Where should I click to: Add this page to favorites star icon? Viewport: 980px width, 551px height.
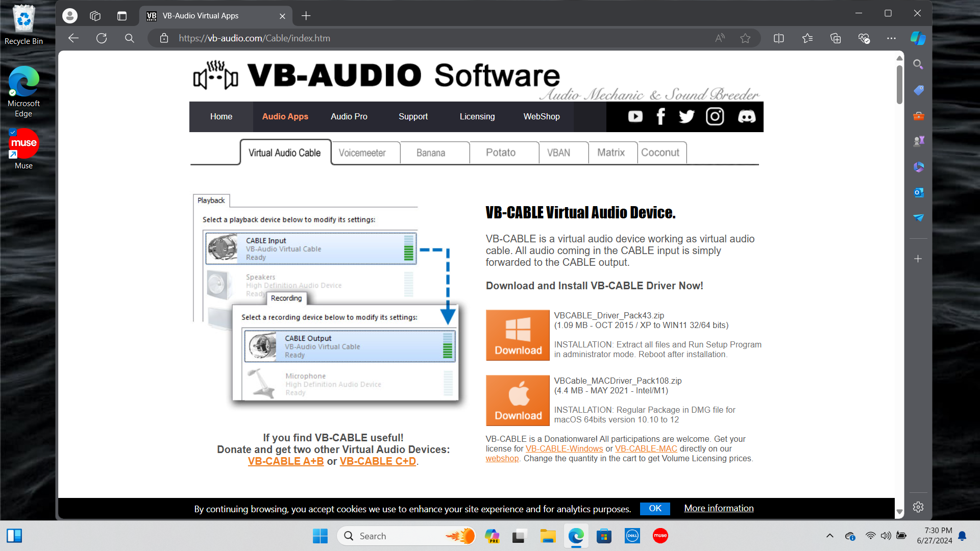coord(745,38)
